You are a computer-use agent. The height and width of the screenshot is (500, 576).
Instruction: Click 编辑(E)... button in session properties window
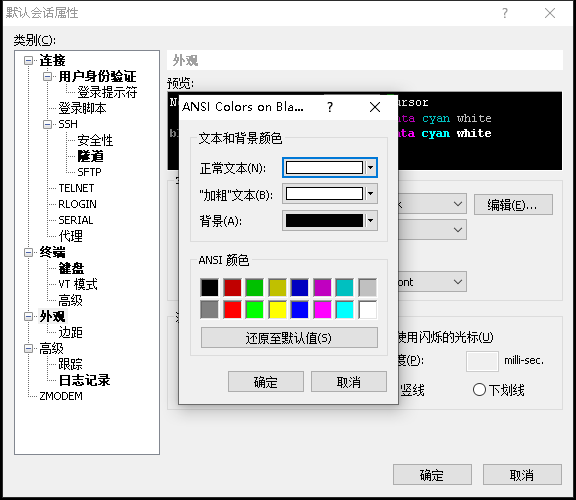point(513,205)
